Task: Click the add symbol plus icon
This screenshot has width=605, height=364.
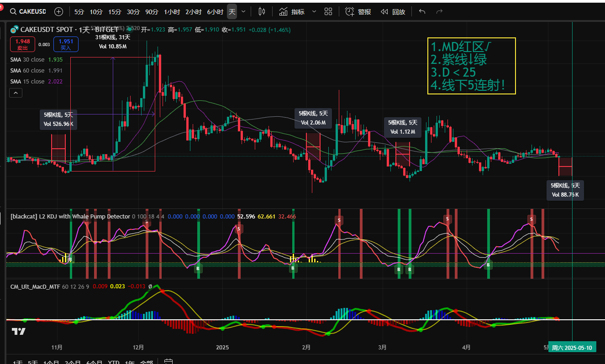Action: click(59, 11)
